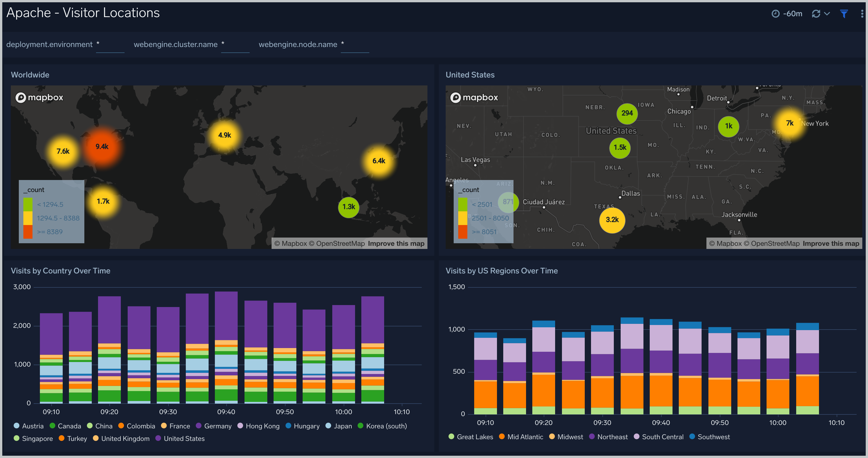Image resolution: width=868 pixels, height=458 pixels.
Task: Toggle Northeast series in regions legend
Action: point(608,437)
